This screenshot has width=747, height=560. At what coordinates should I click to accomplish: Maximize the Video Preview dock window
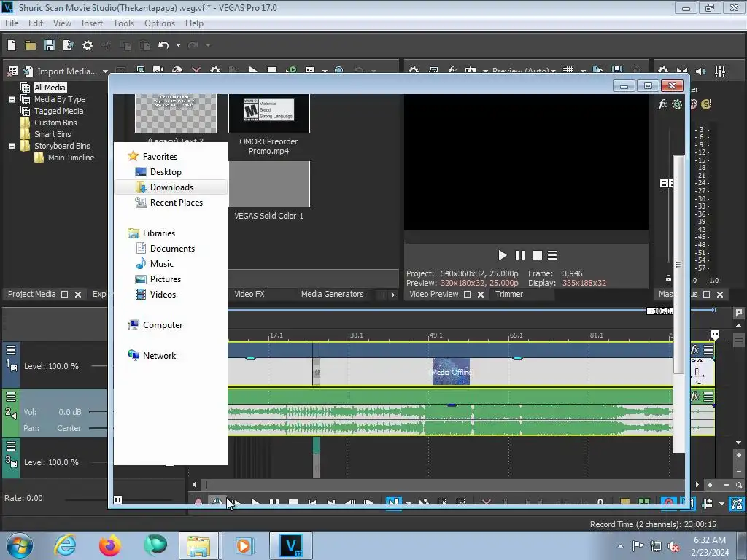pyautogui.click(x=468, y=295)
